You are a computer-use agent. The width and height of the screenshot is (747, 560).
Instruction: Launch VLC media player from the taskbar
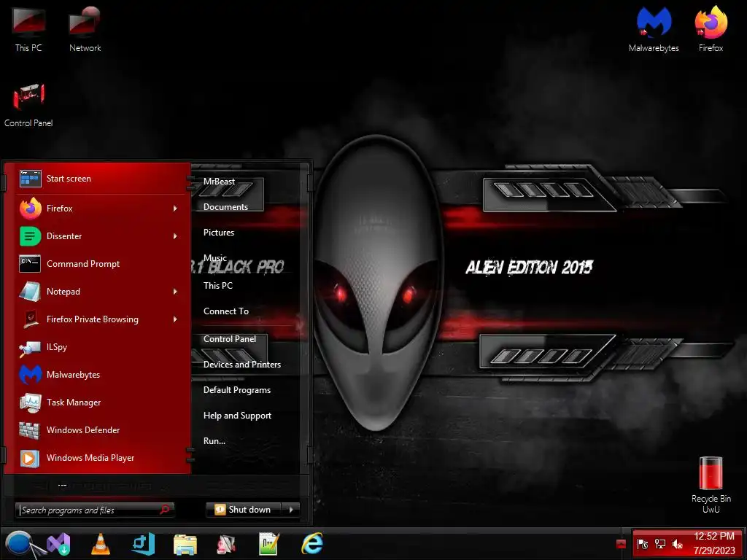tap(101, 544)
